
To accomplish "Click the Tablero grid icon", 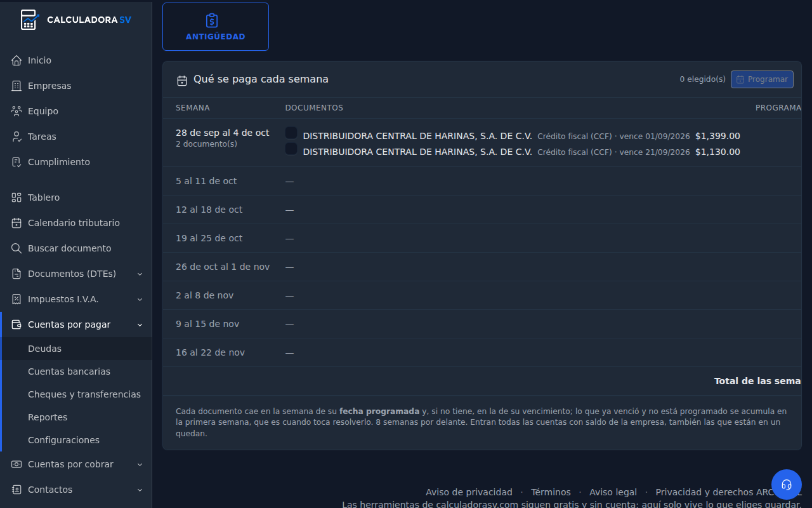I will point(16,197).
